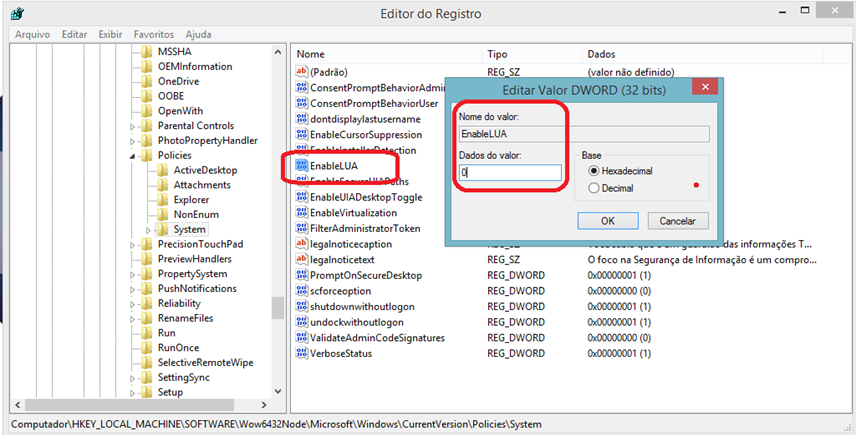The image size is (856, 435).
Task: Select the OpenWith key in tree
Action: [x=180, y=111]
